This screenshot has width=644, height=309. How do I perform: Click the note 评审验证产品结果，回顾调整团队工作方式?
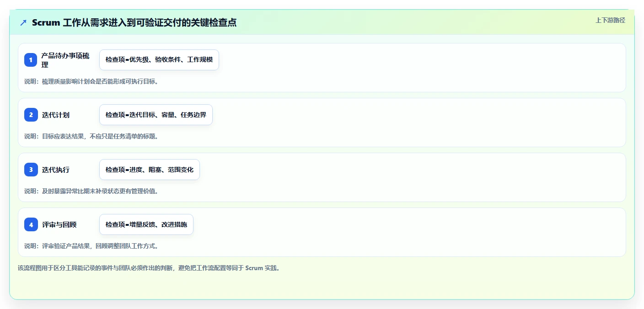pos(91,246)
